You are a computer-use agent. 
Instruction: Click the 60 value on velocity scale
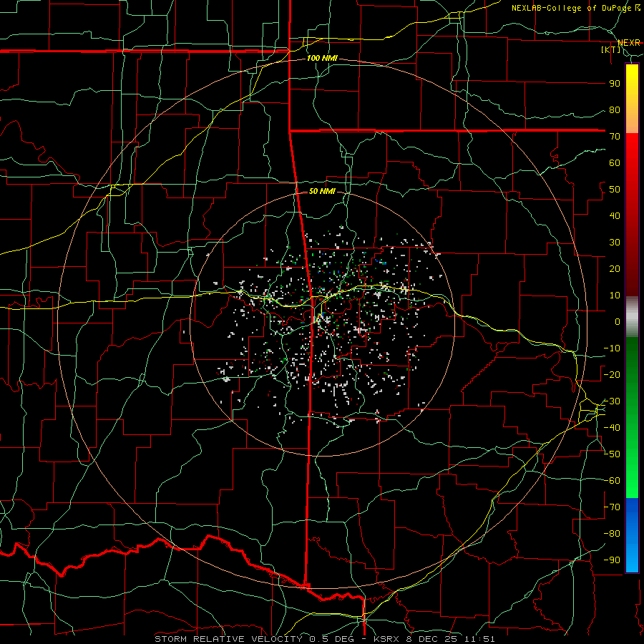click(x=615, y=162)
